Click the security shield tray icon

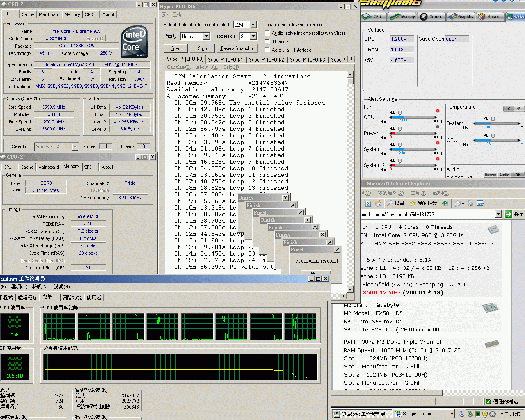pyautogui.click(x=485, y=414)
